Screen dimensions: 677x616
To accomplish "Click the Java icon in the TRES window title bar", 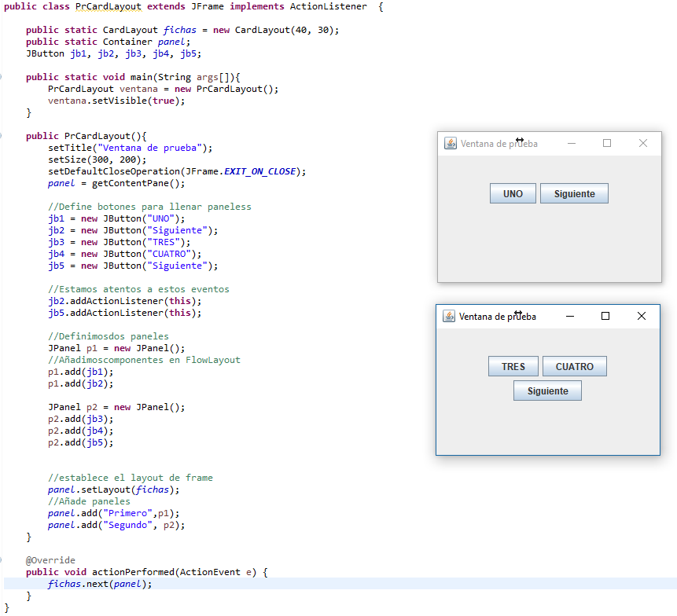I will [x=449, y=316].
